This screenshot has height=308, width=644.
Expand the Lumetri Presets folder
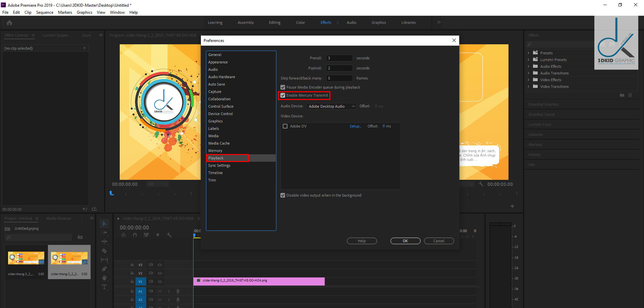coord(529,60)
